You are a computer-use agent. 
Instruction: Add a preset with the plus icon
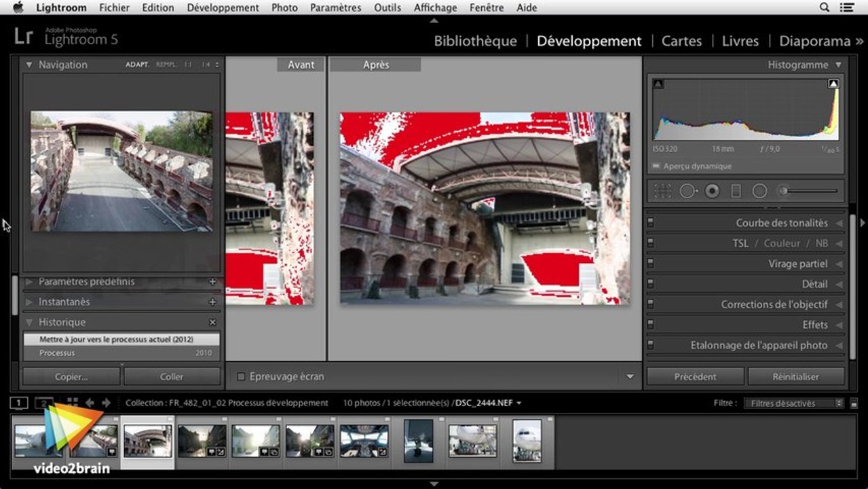(212, 282)
